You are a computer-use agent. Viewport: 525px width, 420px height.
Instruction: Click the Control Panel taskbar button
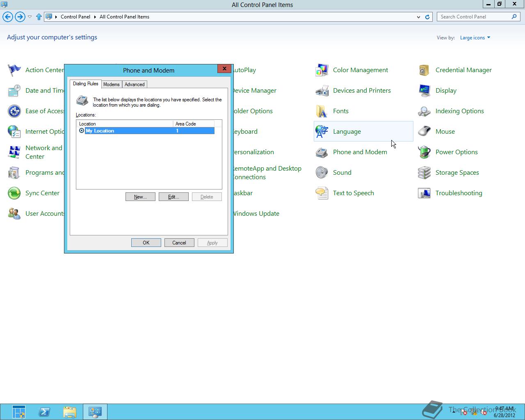(95, 412)
